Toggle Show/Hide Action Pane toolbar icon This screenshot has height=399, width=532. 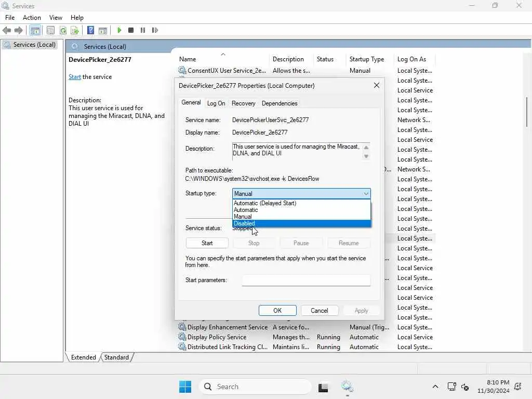[103, 30]
